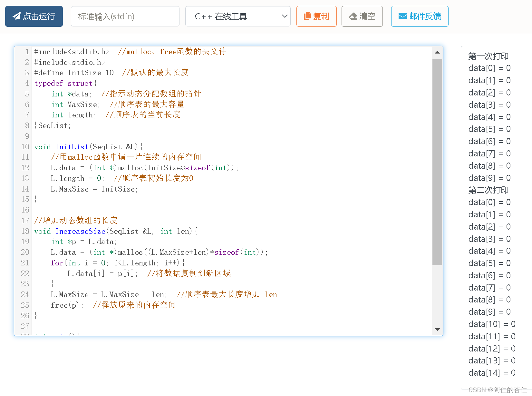This screenshot has height=396, width=532.
Task: Click the down arrow of the editor scrollbar
Action: (x=437, y=330)
